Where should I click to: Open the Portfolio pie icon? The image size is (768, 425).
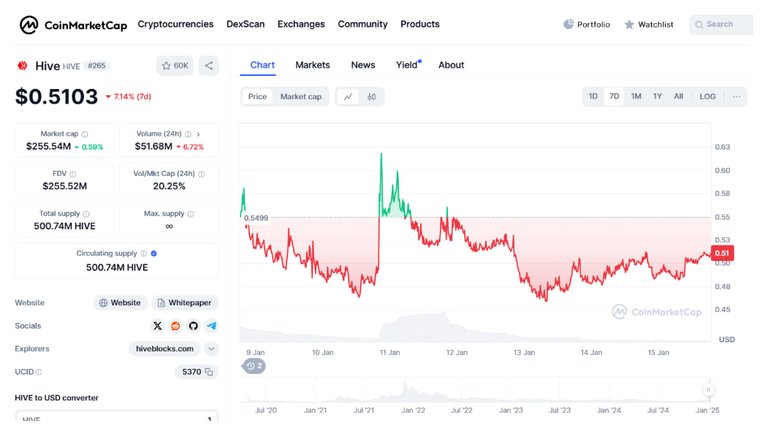(568, 24)
